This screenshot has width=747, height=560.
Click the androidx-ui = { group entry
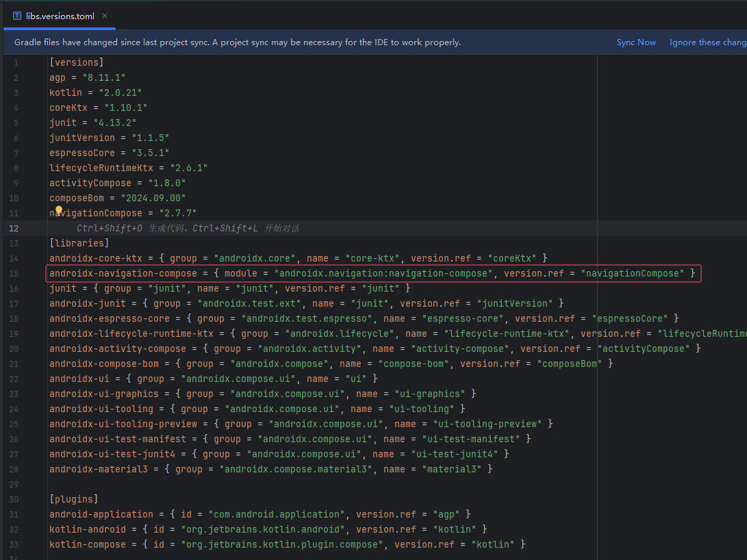click(214, 379)
